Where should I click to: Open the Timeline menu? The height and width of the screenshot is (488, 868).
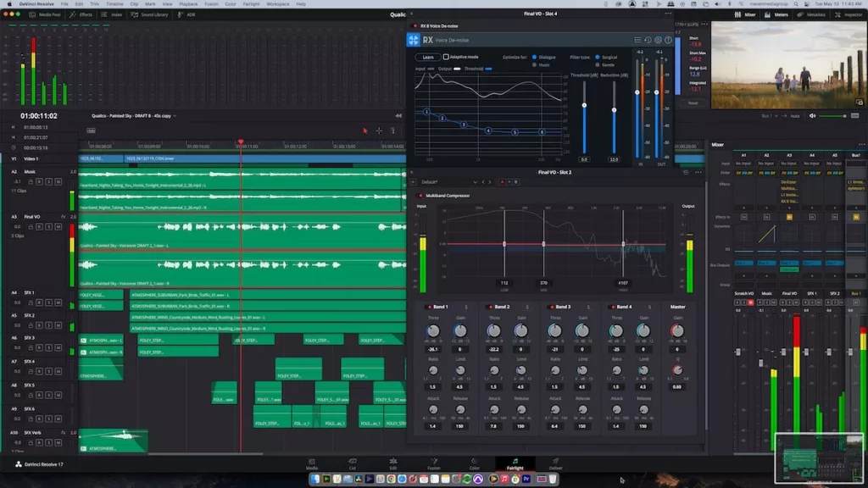pyautogui.click(x=114, y=4)
